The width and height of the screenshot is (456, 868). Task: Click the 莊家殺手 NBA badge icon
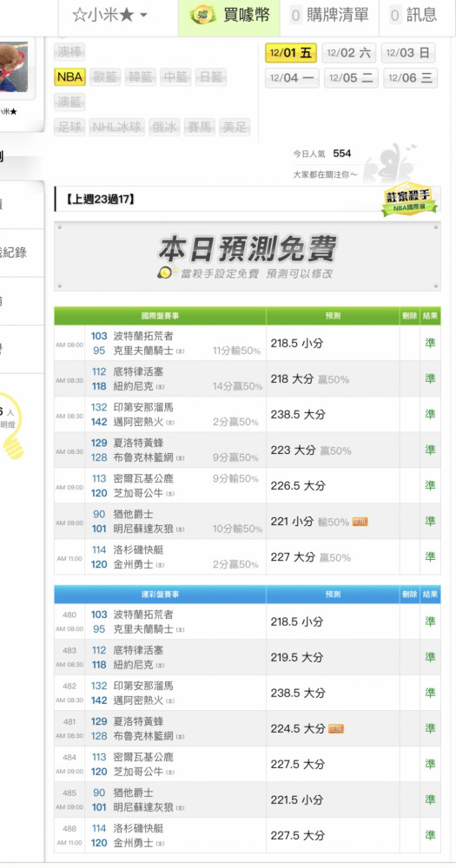(x=409, y=200)
